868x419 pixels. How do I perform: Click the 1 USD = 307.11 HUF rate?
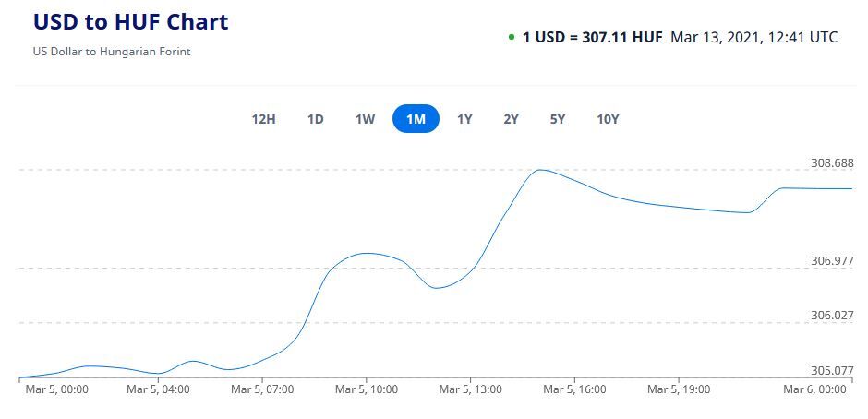(592, 38)
